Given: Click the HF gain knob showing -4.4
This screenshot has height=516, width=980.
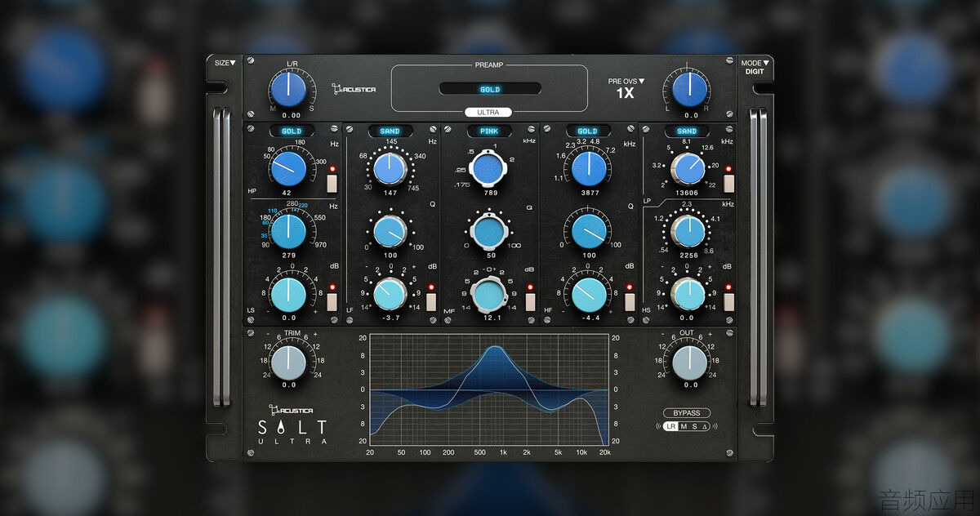Looking at the screenshot, I should point(589,295).
